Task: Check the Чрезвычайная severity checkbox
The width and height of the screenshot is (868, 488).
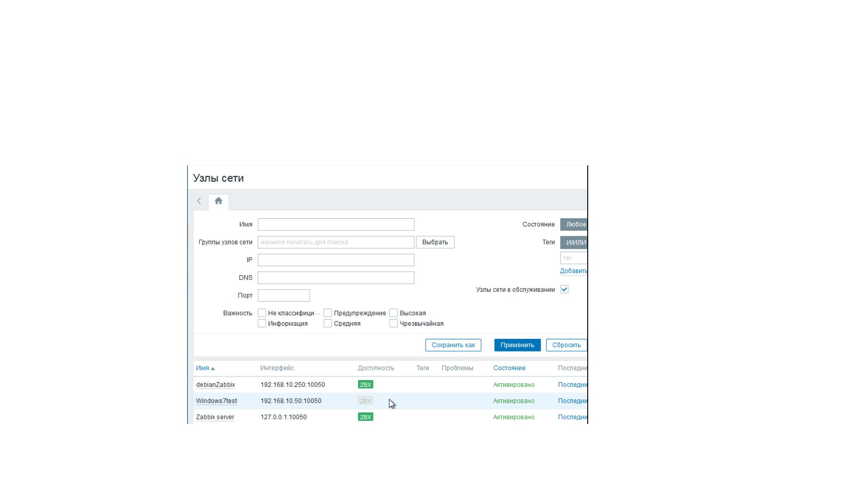Action: point(393,324)
